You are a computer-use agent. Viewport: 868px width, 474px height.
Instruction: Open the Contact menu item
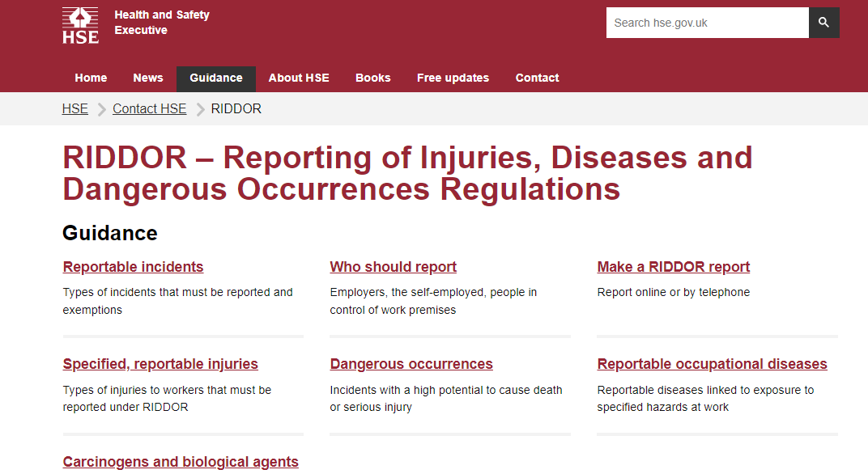pos(537,78)
